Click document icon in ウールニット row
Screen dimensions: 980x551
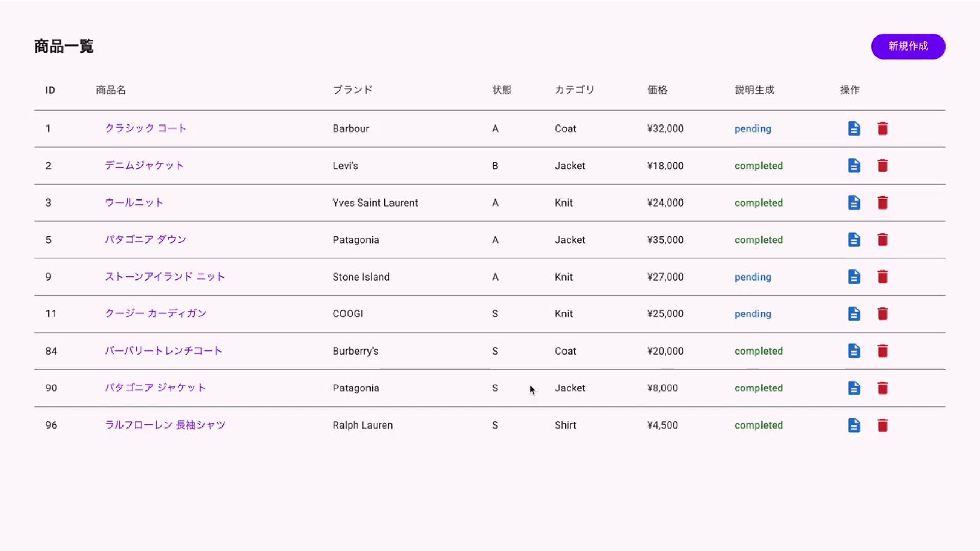point(854,203)
